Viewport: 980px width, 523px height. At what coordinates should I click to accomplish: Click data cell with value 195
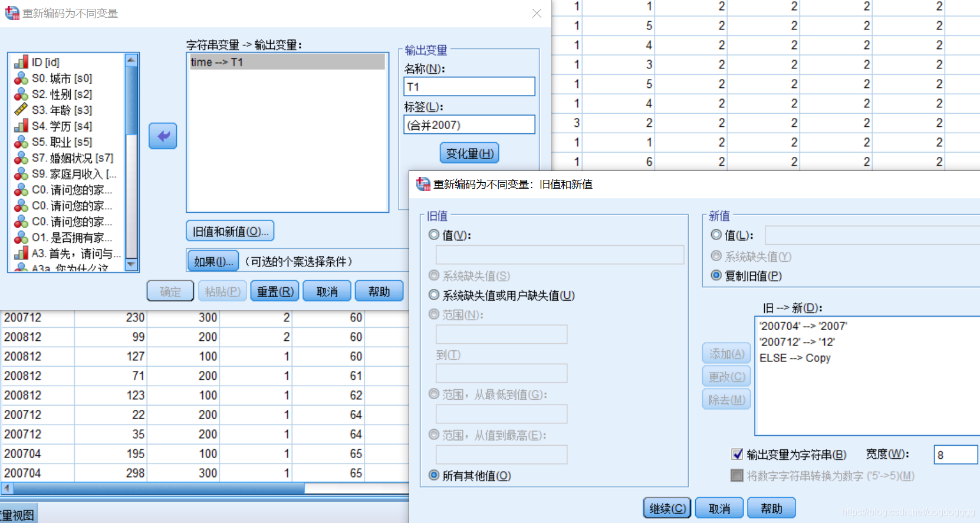tap(110, 453)
